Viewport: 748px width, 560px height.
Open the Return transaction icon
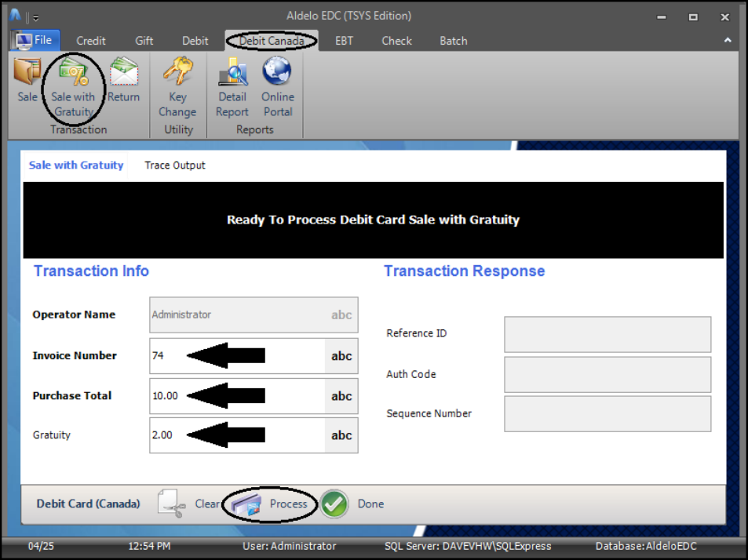(123, 79)
